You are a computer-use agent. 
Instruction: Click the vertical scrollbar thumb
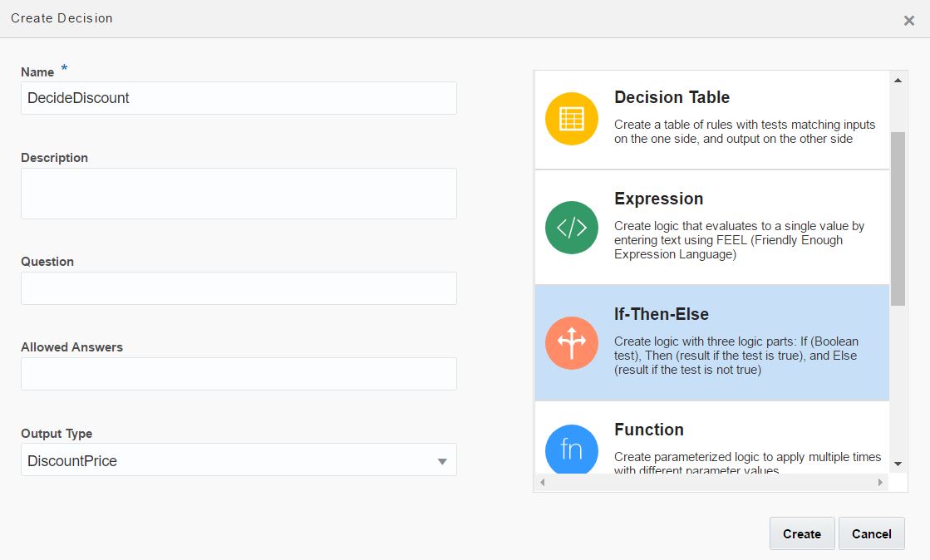pyautogui.click(x=898, y=218)
